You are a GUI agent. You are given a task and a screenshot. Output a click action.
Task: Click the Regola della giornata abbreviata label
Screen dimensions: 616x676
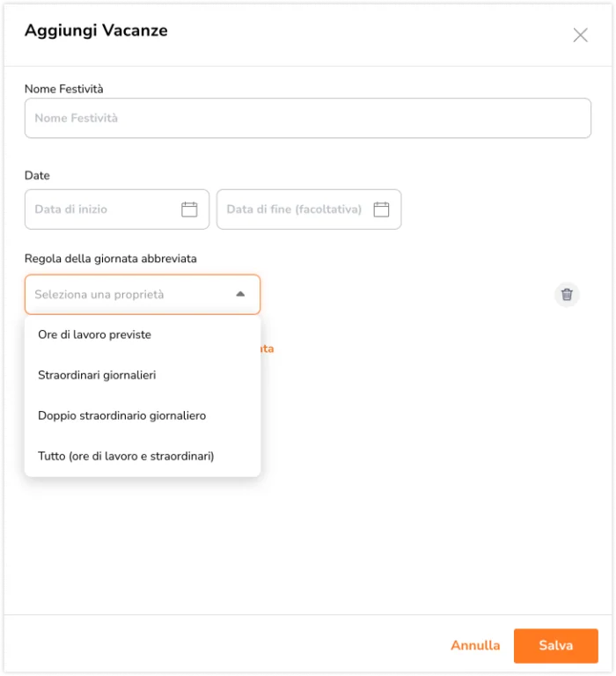click(111, 259)
